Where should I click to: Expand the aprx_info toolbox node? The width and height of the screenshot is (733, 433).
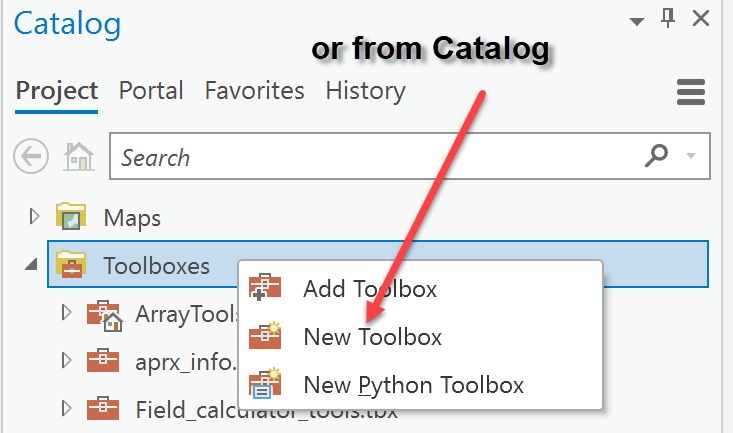click(x=66, y=360)
